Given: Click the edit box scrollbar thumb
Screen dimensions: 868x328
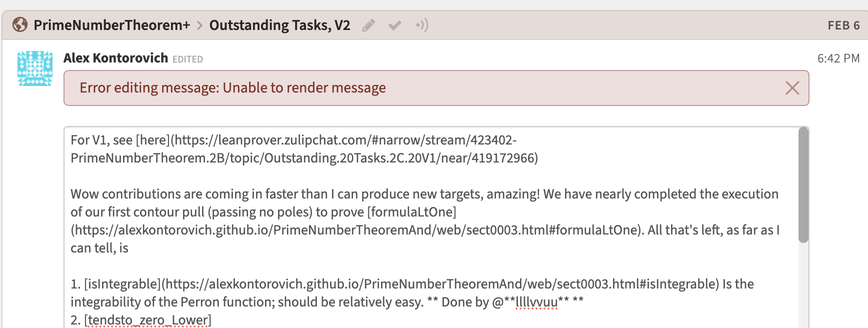Looking at the screenshot, I should point(803,185).
